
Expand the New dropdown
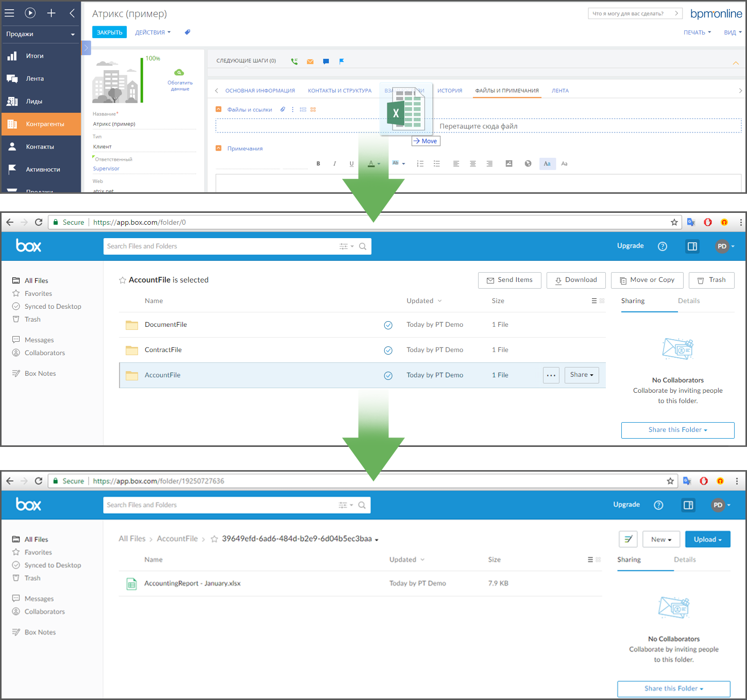pos(661,539)
